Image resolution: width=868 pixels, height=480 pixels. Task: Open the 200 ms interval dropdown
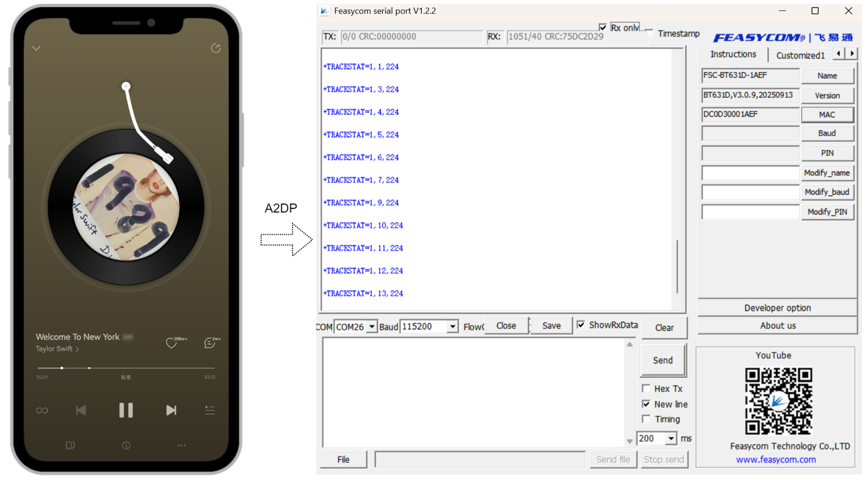click(671, 439)
